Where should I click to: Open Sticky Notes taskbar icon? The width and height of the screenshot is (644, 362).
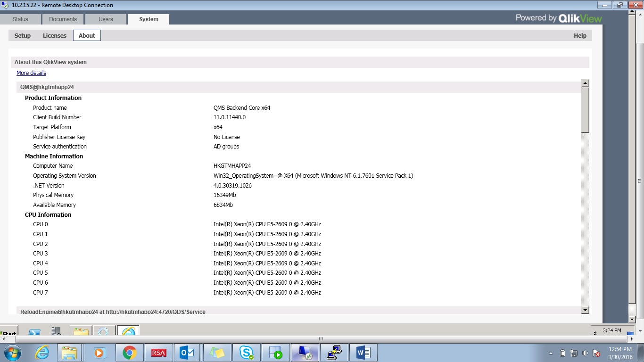(x=217, y=353)
